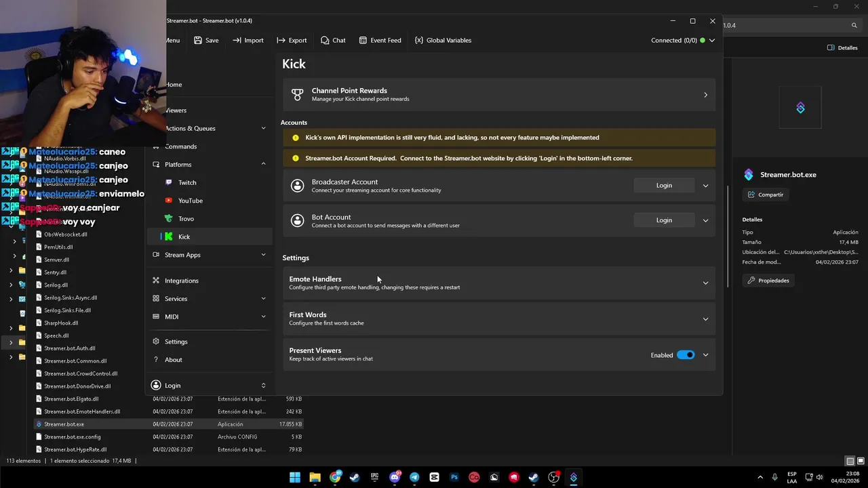The image size is (868, 488).
Task: Open the Broadcaster Account login dropdown arrow
Action: 705,185
